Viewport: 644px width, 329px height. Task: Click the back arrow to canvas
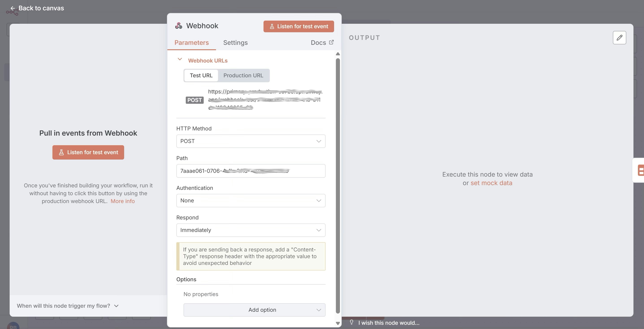pyautogui.click(x=13, y=8)
